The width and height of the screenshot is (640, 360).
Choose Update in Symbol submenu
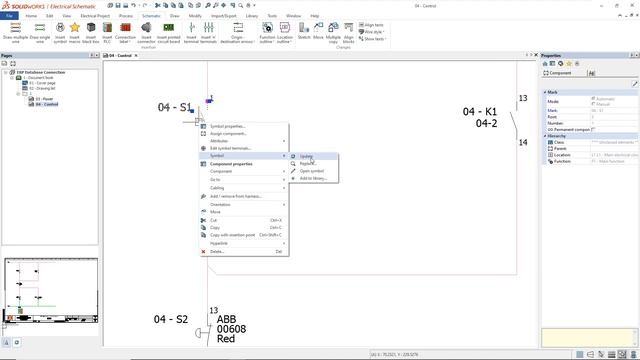(313, 156)
